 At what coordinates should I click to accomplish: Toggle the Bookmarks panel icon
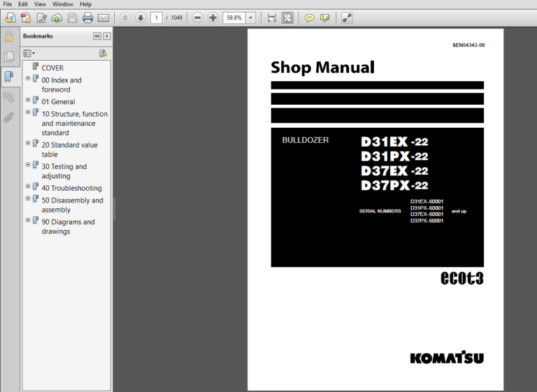coord(9,76)
